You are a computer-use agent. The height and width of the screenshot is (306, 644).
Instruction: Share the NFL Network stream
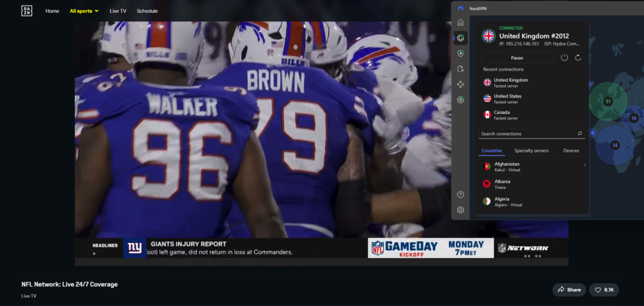click(569, 290)
